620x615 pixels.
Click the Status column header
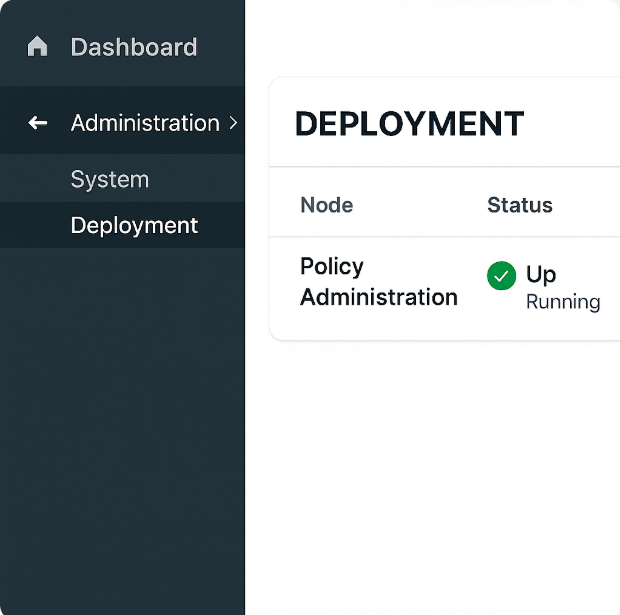click(x=520, y=205)
